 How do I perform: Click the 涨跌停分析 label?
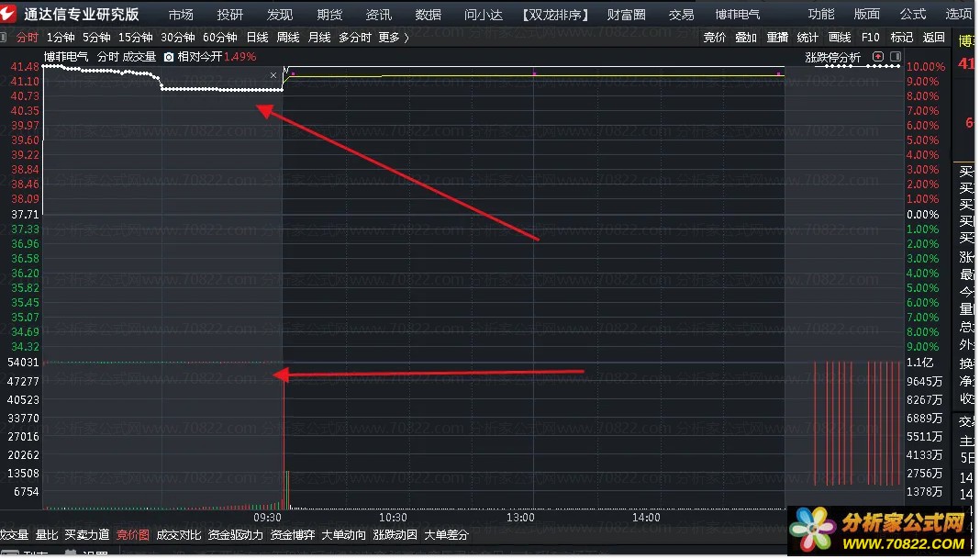(x=833, y=58)
